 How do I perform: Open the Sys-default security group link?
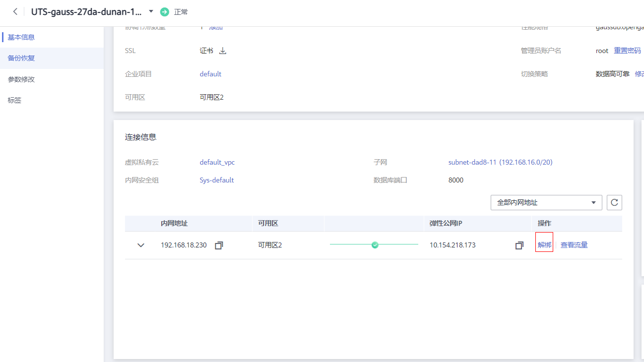[217, 180]
